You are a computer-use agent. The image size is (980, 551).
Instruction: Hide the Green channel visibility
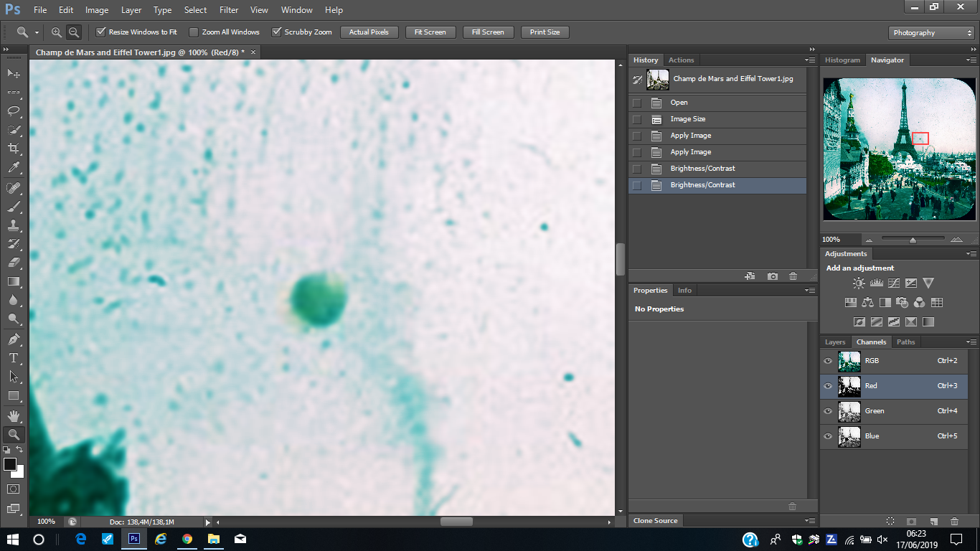[828, 411]
